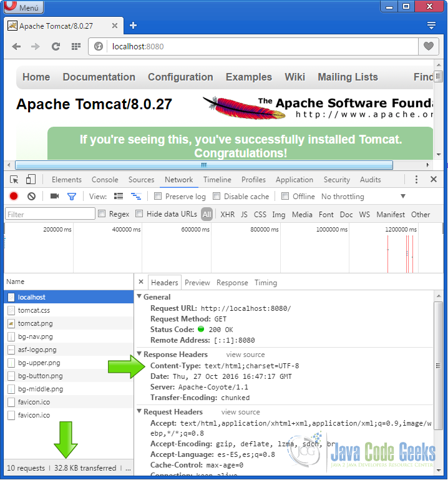The height and width of the screenshot is (480, 448).
Task: Click view source next to Request Headers
Action: coord(240,412)
